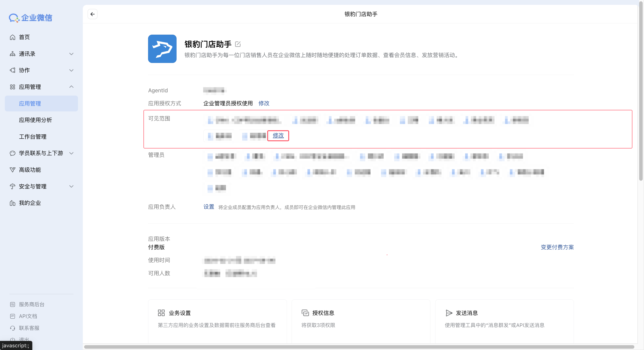The image size is (644, 350).
Task: Click the 使用时间 label
Action: 159,260
